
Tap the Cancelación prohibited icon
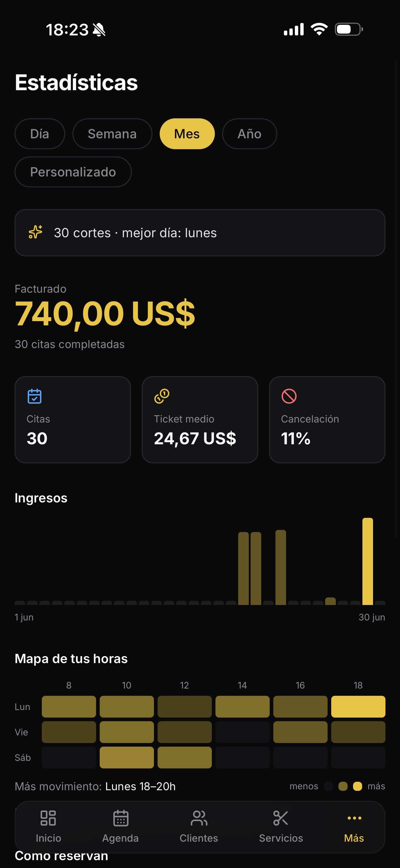tap(289, 396)
